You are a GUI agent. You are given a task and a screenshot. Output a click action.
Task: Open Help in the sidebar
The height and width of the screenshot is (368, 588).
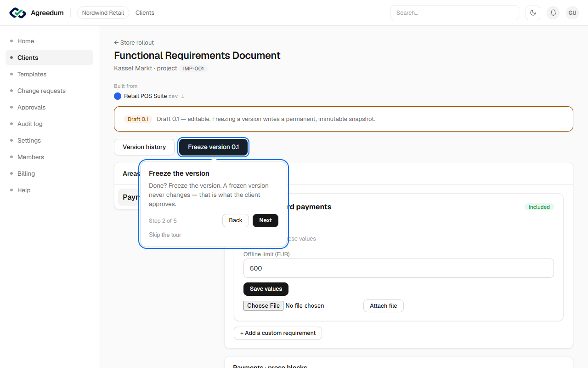(x=49, y=190)
